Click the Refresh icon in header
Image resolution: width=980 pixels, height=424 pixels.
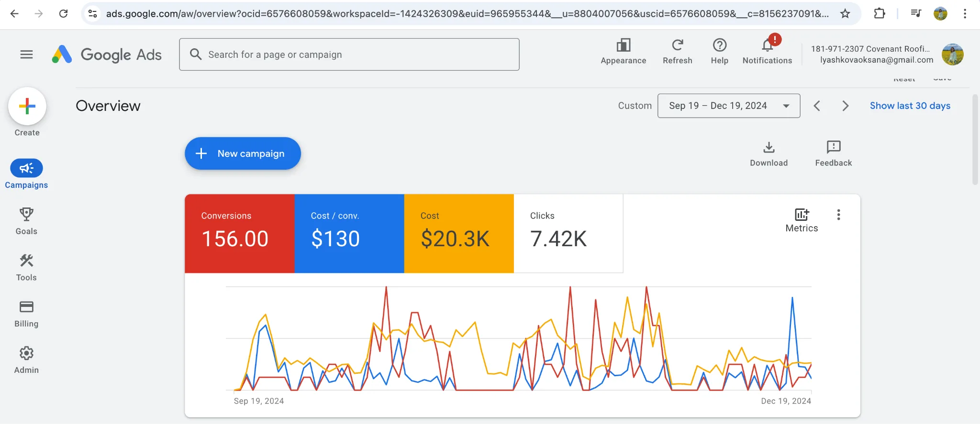677,45
